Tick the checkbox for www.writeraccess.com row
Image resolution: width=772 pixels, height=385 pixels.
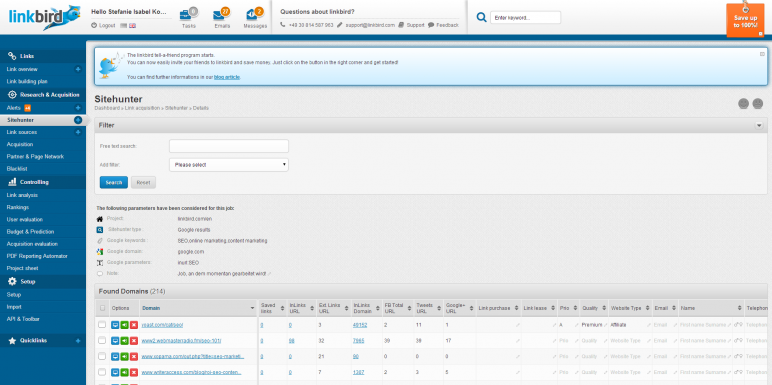[102, 371]
